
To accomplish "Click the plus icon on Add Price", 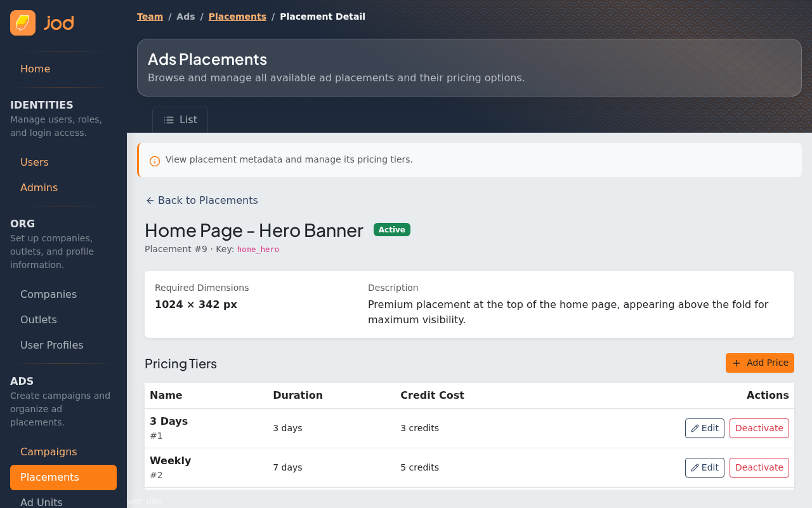I will (x=736, y=363).
